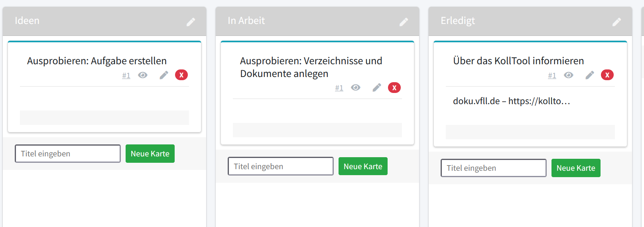This screenshot has height=227, width=644.
Task: Open #1 link on 'Aufgabe erstellen' card
Action: (126, 75)
